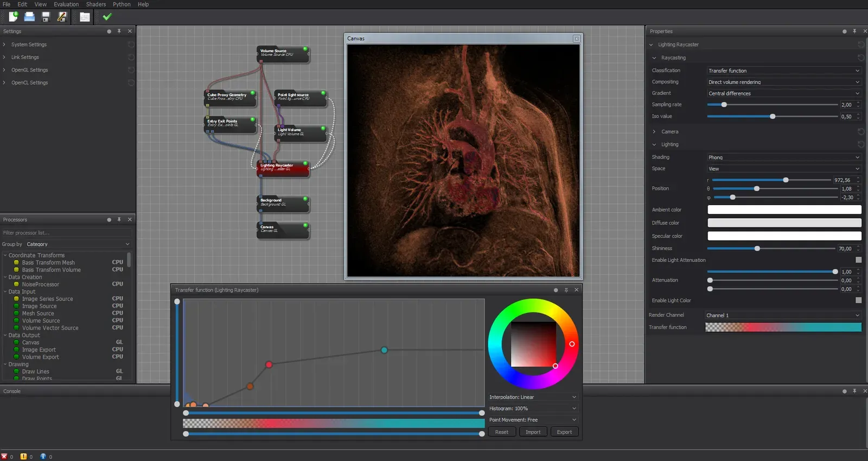
Task: Click the Ambient color swatch
Action: [784, 210]
